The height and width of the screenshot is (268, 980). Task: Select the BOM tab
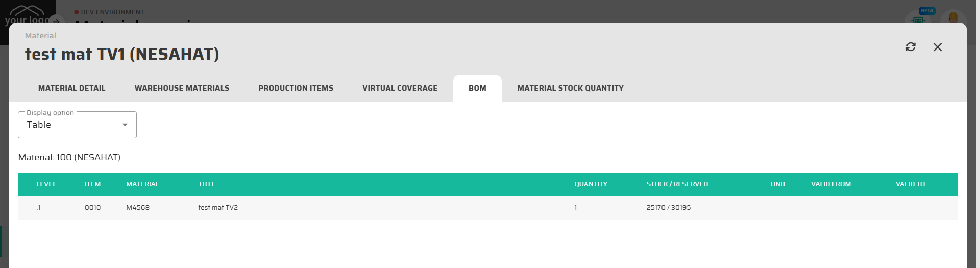[477, 88]
